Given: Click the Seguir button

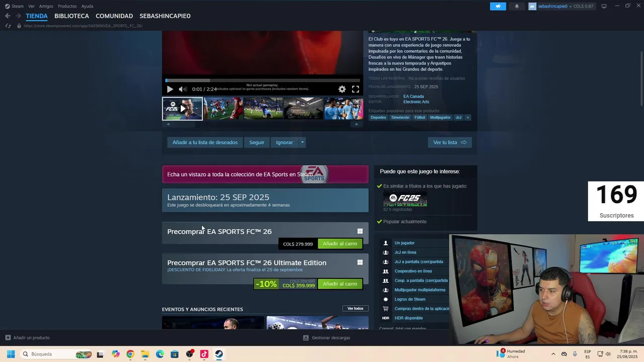Looking at the screenshot, I should click(x=257, y=142).
